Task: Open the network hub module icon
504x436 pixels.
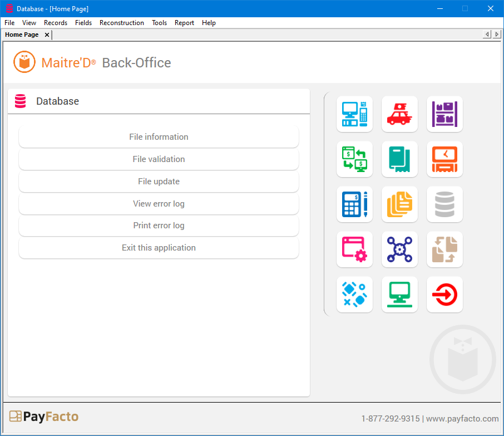Action: click(x=399, y=249)
